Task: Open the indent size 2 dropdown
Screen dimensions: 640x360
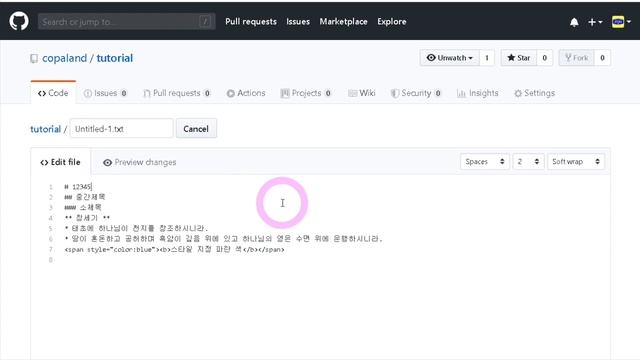Action: (528, 162)
